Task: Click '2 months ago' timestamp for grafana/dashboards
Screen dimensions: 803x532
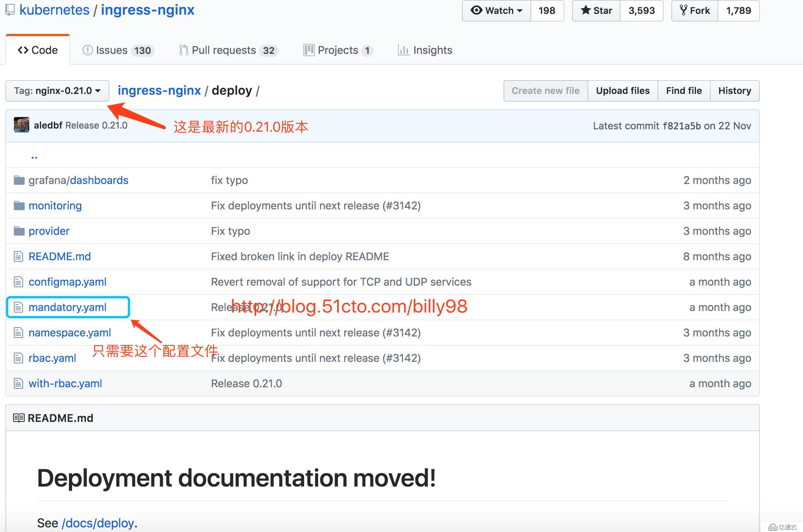Action: coord(717,180)
